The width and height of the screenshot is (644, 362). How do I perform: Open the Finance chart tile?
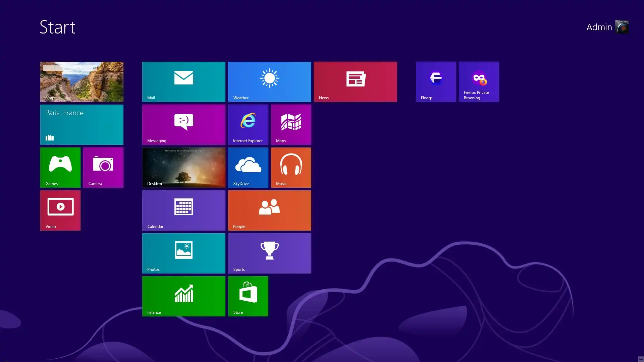click(x=183, y=296)
